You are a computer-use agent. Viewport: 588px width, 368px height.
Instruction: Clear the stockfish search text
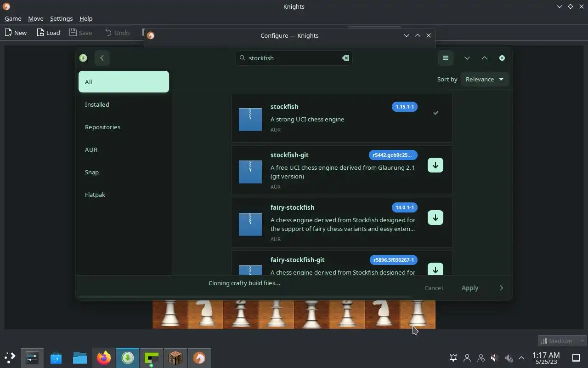(345, 58)
